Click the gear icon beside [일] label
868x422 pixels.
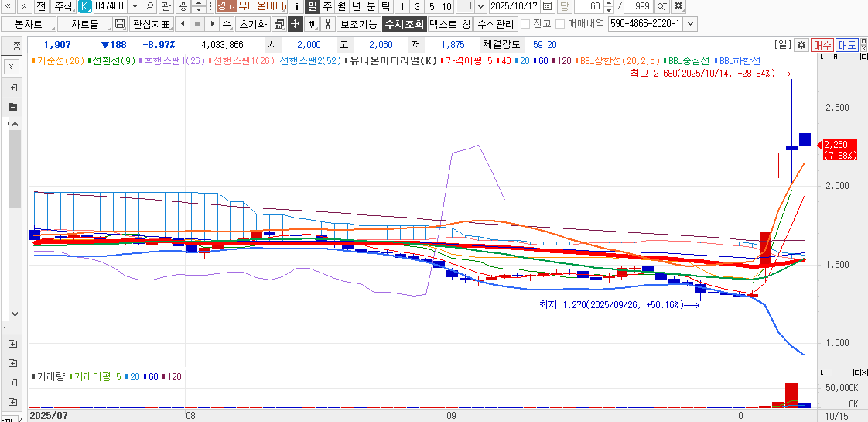pyautogui.click(x=801, y=45)
